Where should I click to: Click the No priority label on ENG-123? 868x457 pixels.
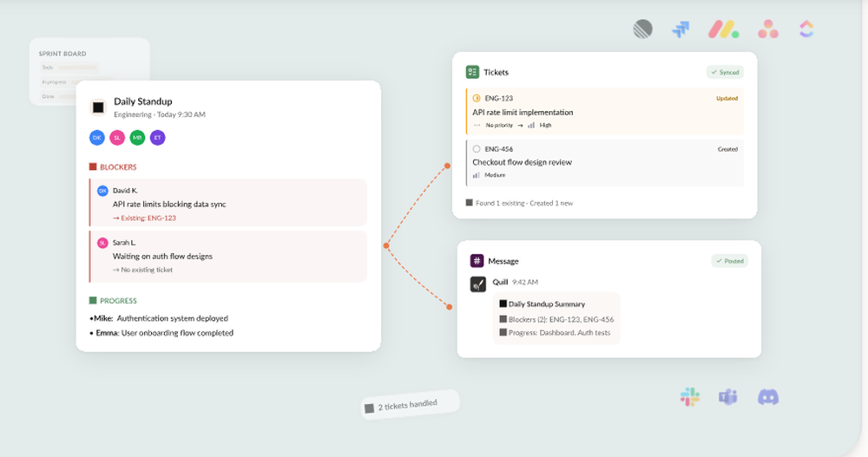[499, 125]
